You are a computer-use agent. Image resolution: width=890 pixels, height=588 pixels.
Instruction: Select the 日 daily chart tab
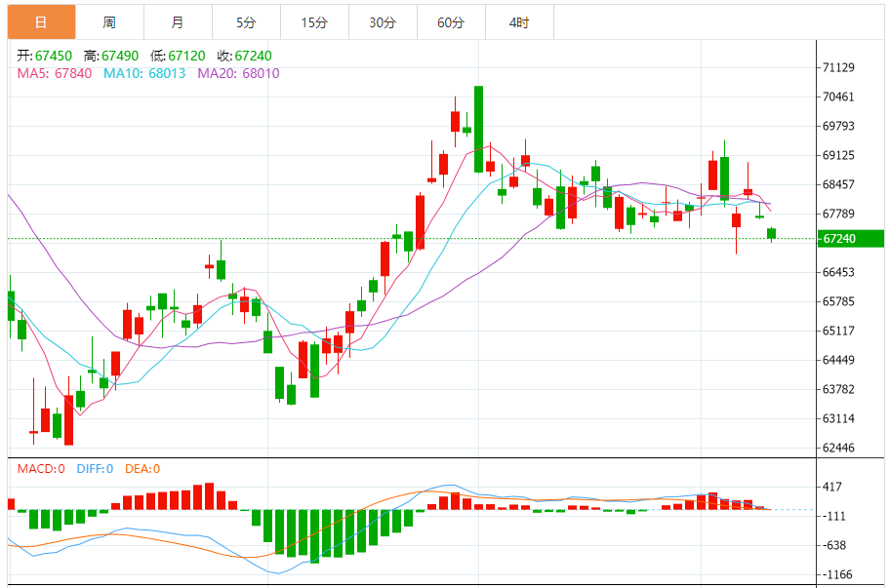pos(41,22)
